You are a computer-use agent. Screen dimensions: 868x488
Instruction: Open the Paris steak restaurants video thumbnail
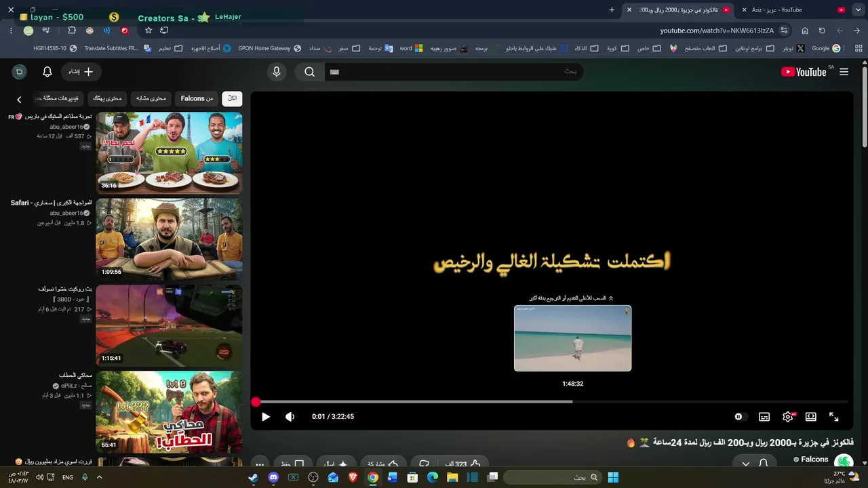(169, 152)
